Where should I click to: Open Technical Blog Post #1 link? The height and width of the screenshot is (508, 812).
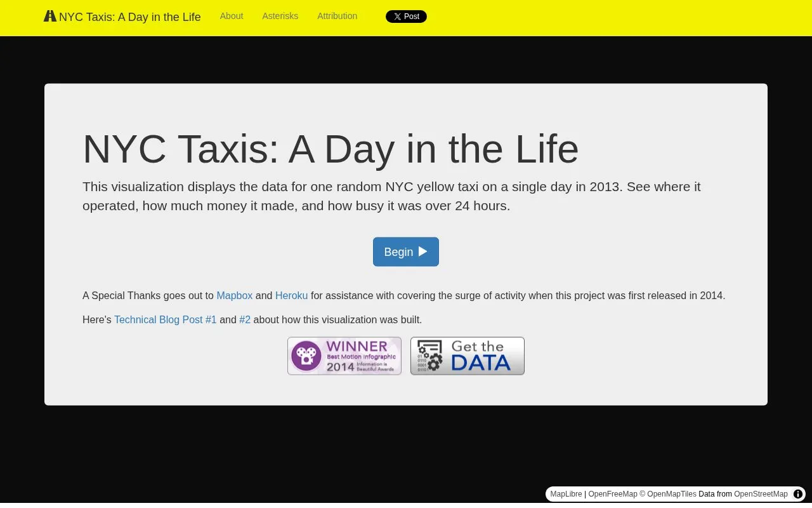166,319
